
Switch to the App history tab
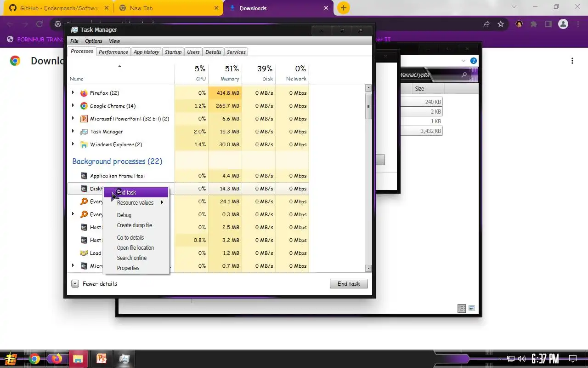coord(147,52)
